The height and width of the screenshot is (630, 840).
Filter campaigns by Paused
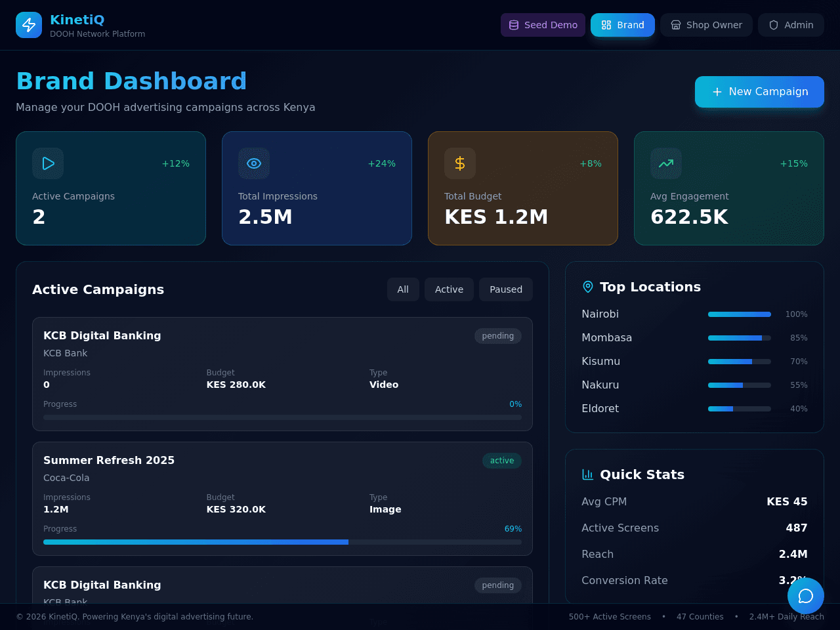click(506, 289)
